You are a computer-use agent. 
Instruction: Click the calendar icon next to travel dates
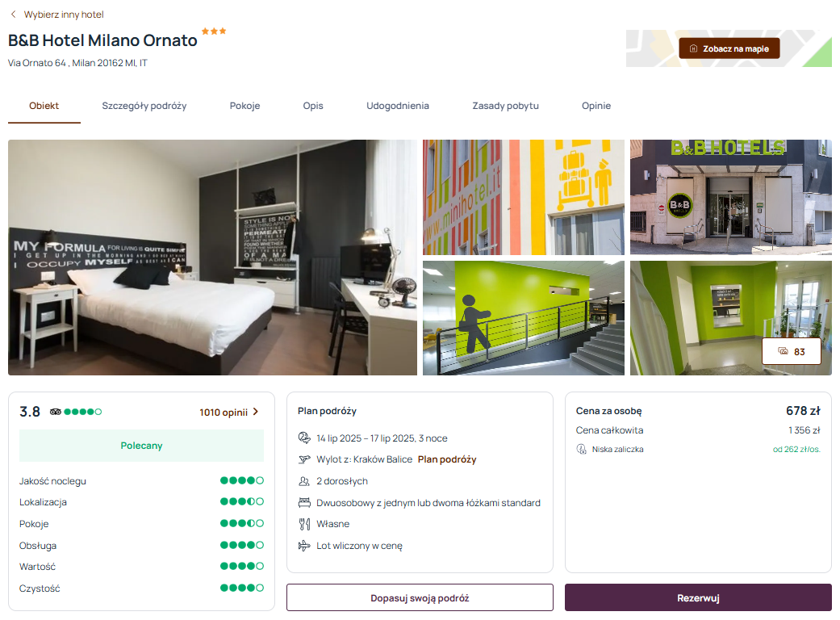click(304, 438)
